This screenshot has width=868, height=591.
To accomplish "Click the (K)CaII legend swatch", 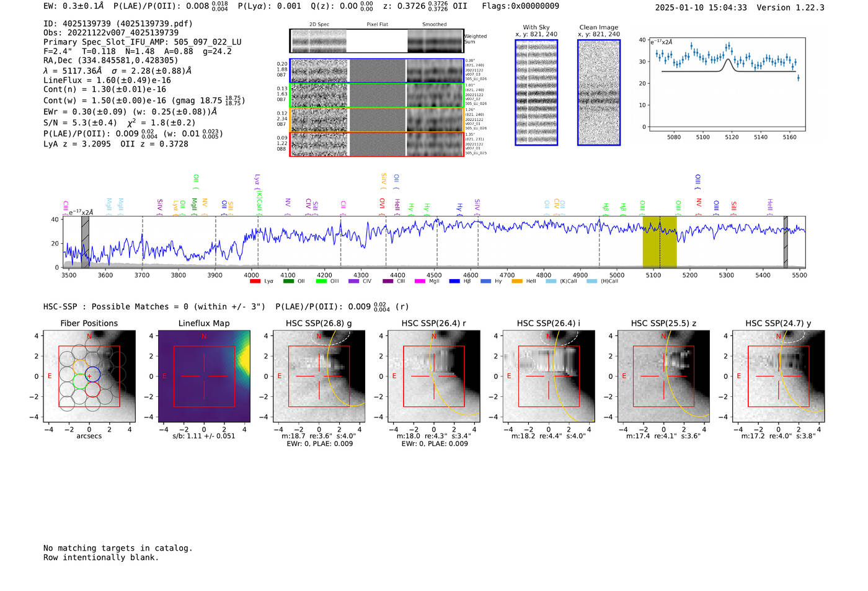I will coord(551,282).
